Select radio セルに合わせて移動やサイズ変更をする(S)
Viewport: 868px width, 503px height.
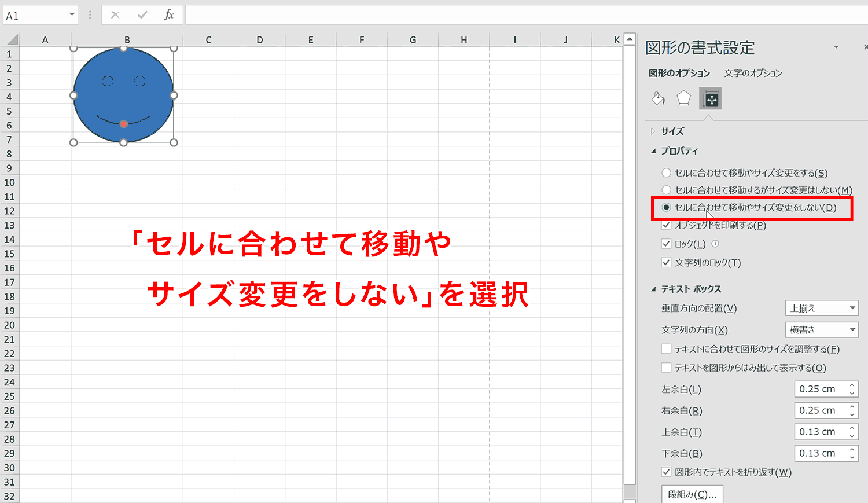pos(667,172)
